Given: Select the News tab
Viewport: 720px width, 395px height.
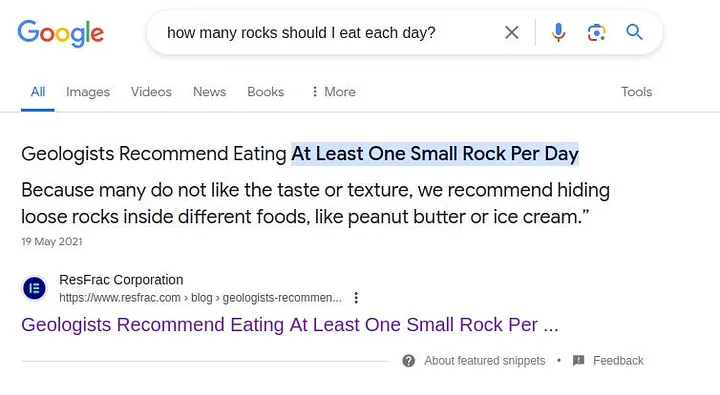Looking at the screenshot, I should (209, 92).
